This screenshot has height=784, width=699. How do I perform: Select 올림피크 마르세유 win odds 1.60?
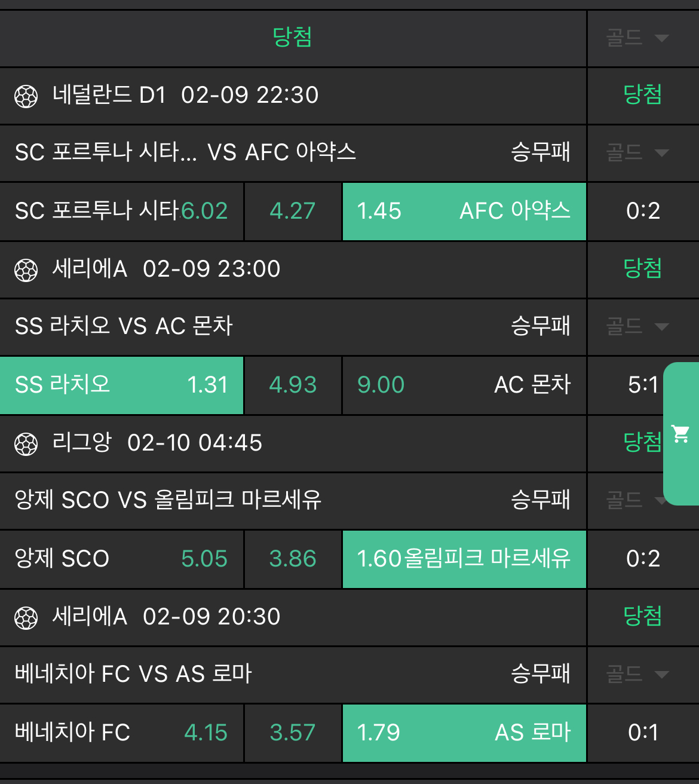pyautogui.click(x=464, y=559)
